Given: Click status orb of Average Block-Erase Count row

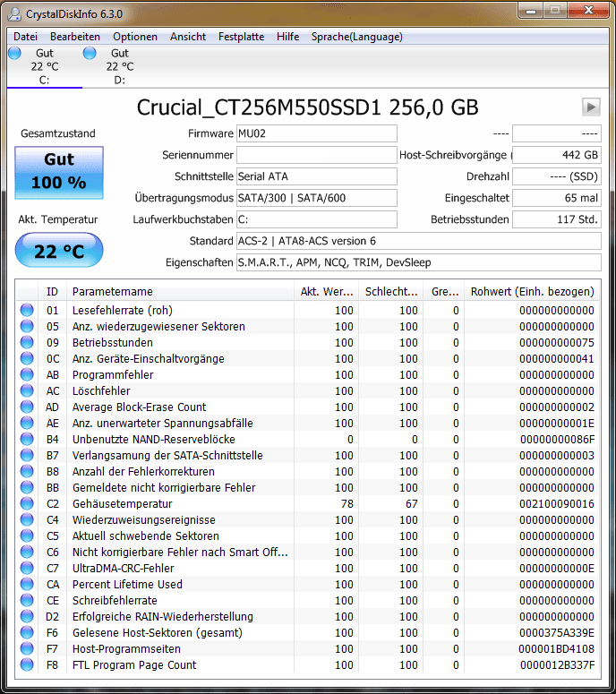Looking at the screenshot, I should click(27, 407).
